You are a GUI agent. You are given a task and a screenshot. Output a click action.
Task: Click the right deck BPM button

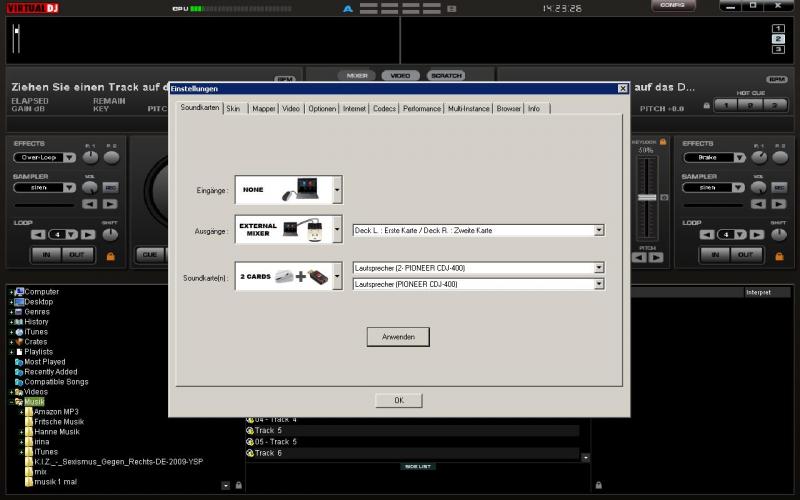click(x=777, y=80)
